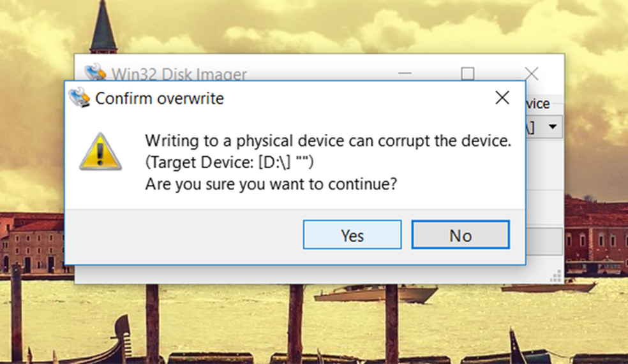The width and height of the screenshot is (628, 364).
Task: Click the window resize grip corner
Action: [555, 276]
